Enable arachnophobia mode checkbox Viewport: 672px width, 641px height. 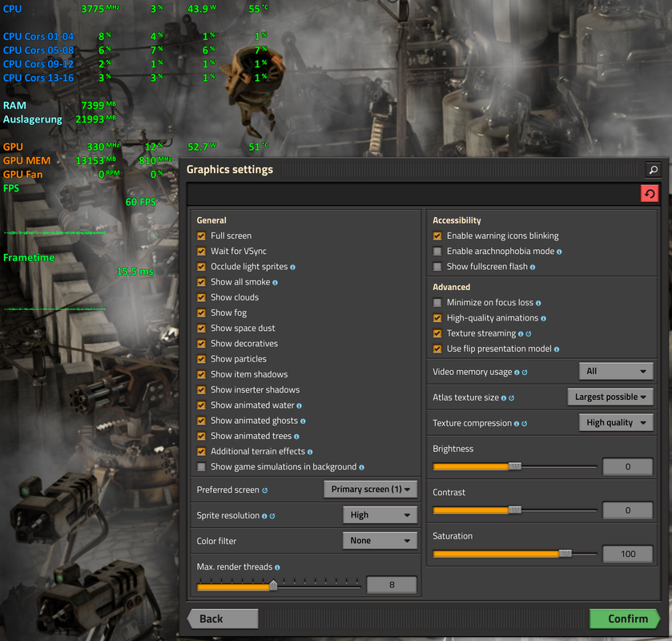tap(437, 252)
